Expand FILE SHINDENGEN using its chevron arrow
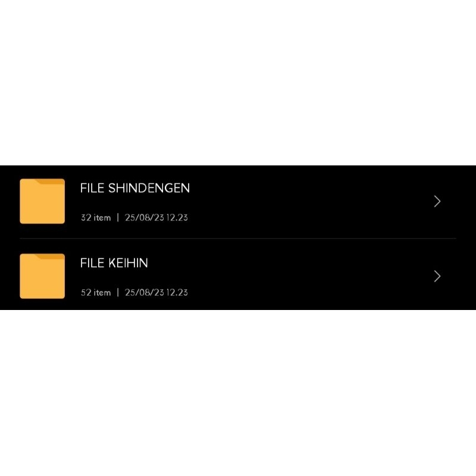 pyautogui.click(x=437, y=201)
